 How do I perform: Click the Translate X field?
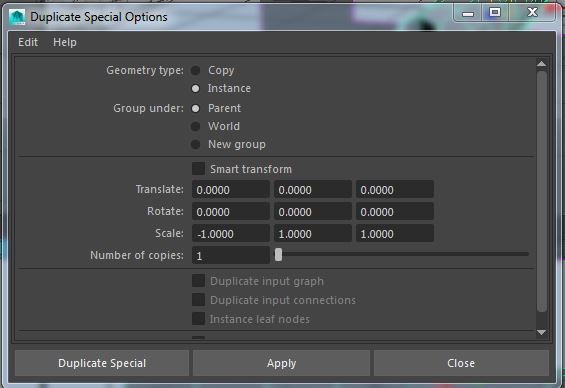coord(231,189)
